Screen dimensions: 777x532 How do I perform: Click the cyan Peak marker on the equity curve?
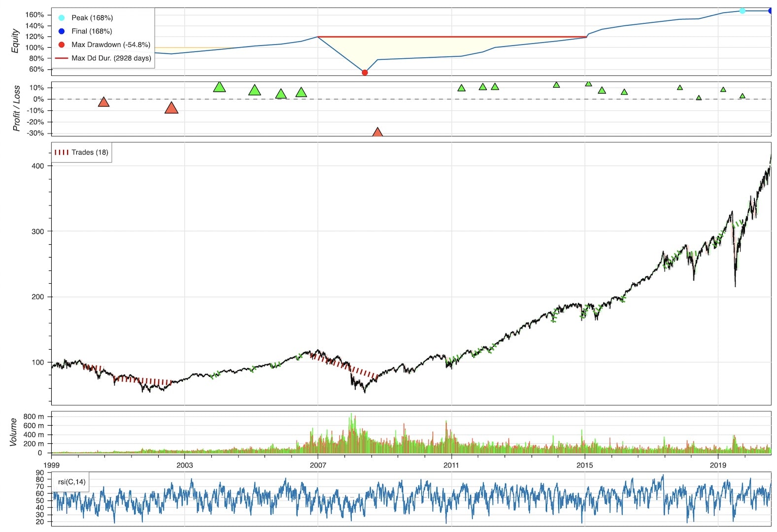pos(742,10)
